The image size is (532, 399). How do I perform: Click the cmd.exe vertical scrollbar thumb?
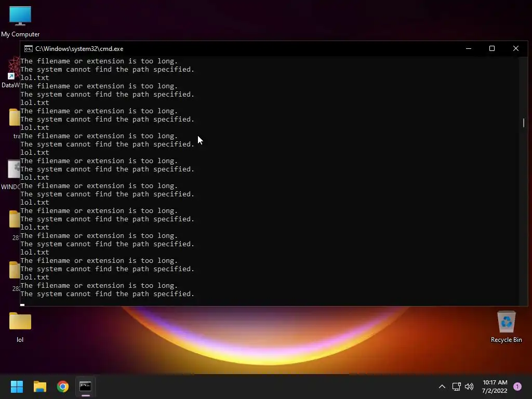click(524, 123)
